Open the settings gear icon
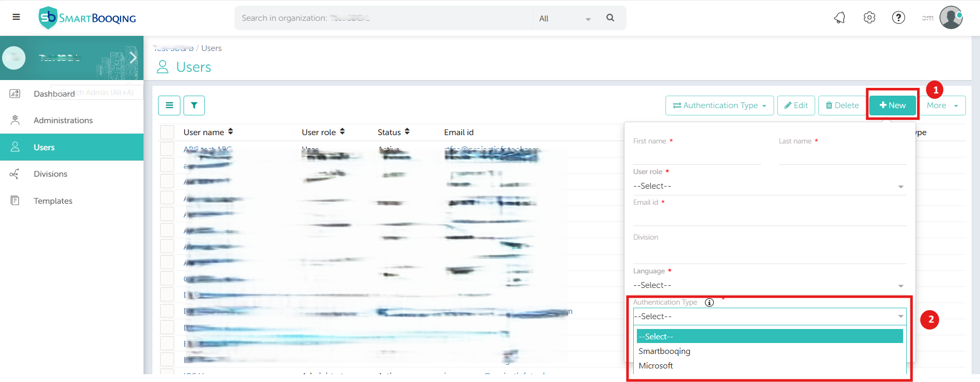This screenshot has width=980, height=382. 869,18
